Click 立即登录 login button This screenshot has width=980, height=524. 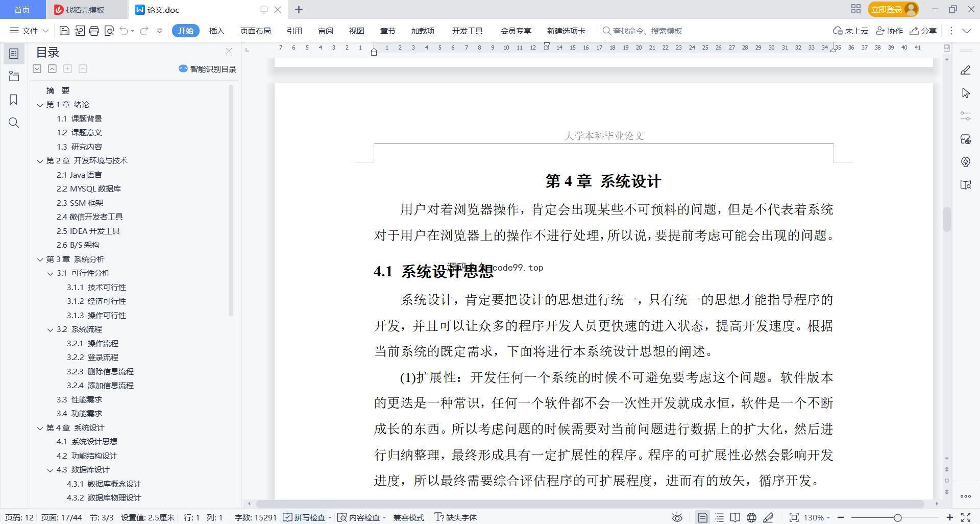tap(893, 9)
